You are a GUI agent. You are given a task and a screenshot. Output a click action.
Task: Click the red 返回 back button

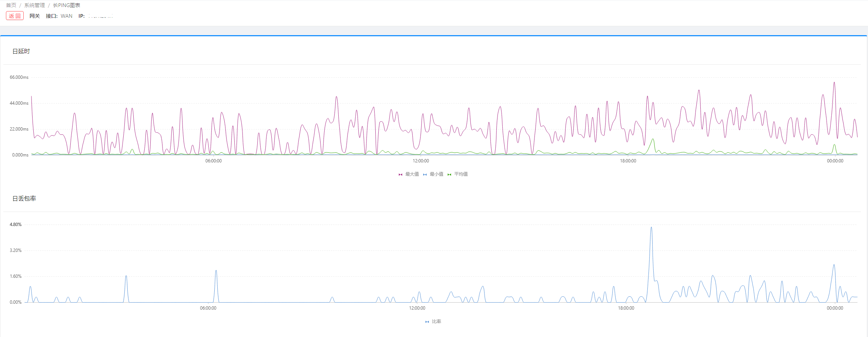click(x=15, y=16)
